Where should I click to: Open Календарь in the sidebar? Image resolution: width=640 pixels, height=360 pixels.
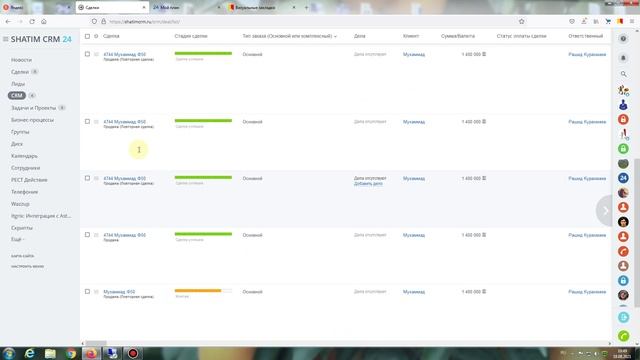(24, 156)
